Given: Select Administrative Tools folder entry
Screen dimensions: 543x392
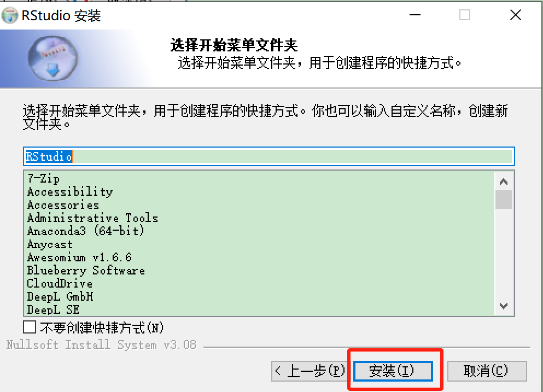Looking at the screenshot, I should (92, 218).
